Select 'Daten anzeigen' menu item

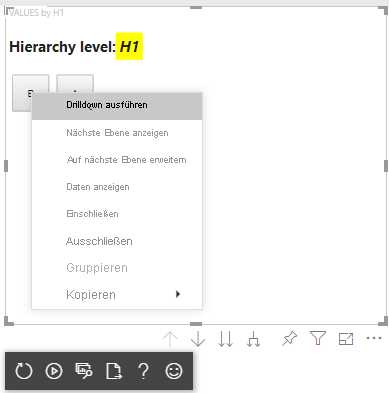117,187
